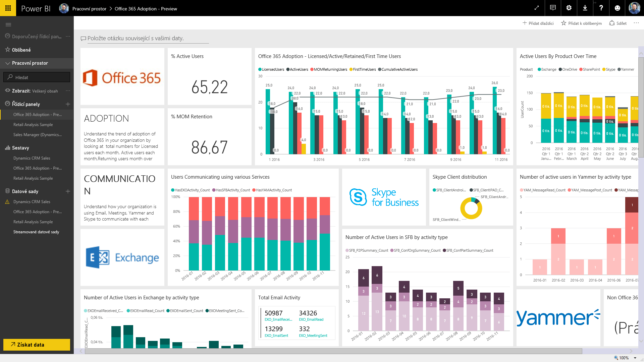
Task: Click Active Users By Product Over Time title
Action: pos(558,56)
